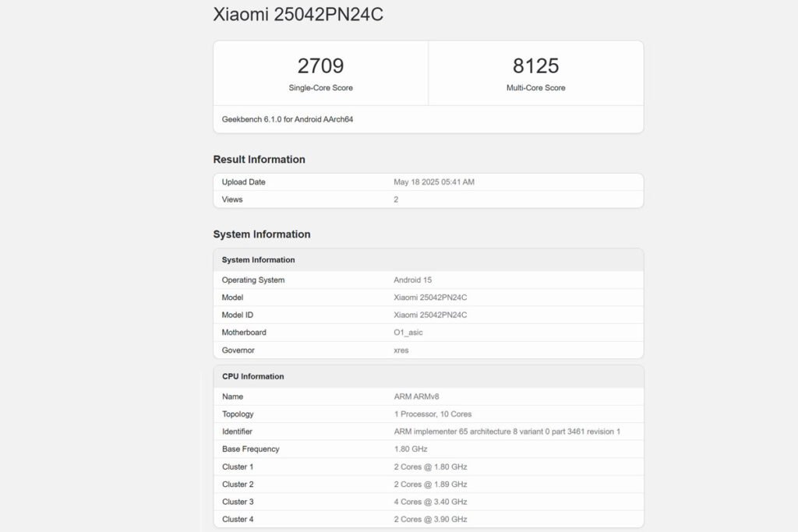798x532 pixels.
Task: Click the System Information section heading
Action: (x=261, y=234)
